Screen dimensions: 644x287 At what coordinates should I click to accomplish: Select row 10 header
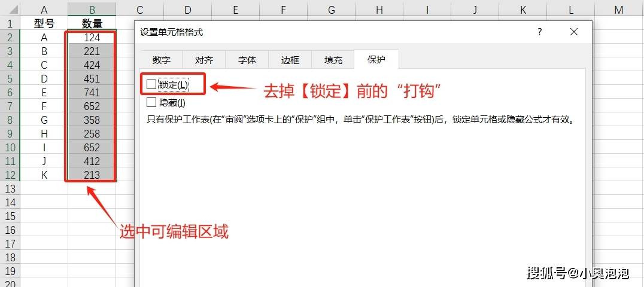(x=10, y=148)
